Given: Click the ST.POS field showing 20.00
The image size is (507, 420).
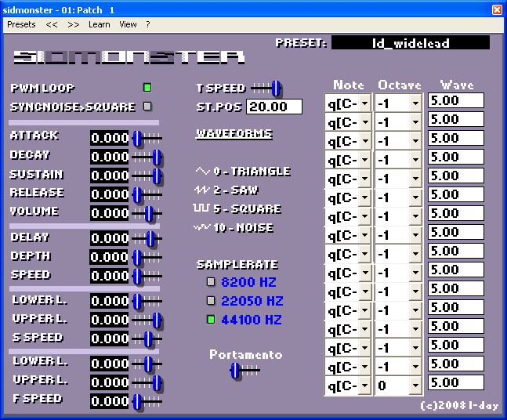Looking at the screenshot, I should point(274,107).
